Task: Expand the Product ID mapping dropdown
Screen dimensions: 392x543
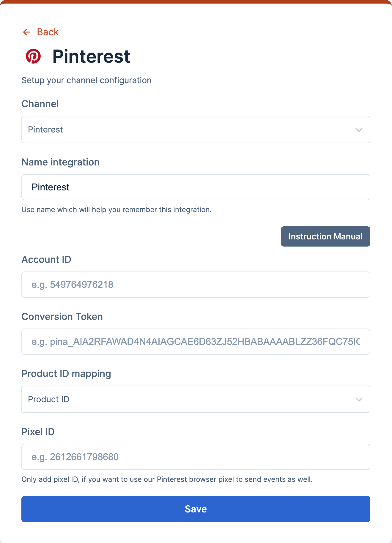Action: pyautogui.click(x=184, y=399)
